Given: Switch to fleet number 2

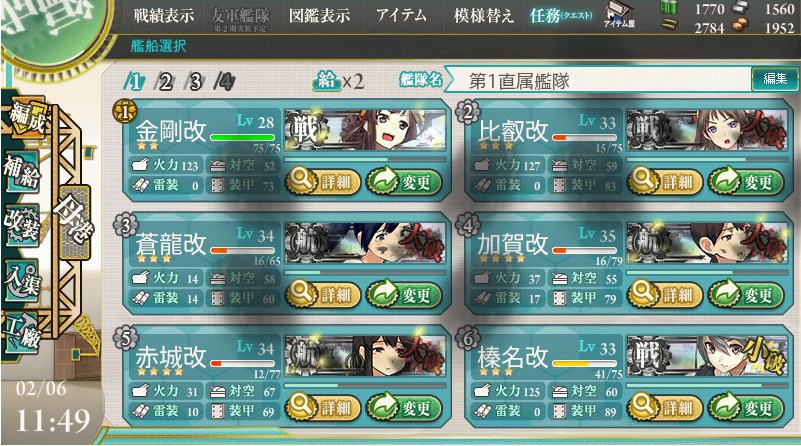Looking at the screenshot, I should [x=164, y=81].
